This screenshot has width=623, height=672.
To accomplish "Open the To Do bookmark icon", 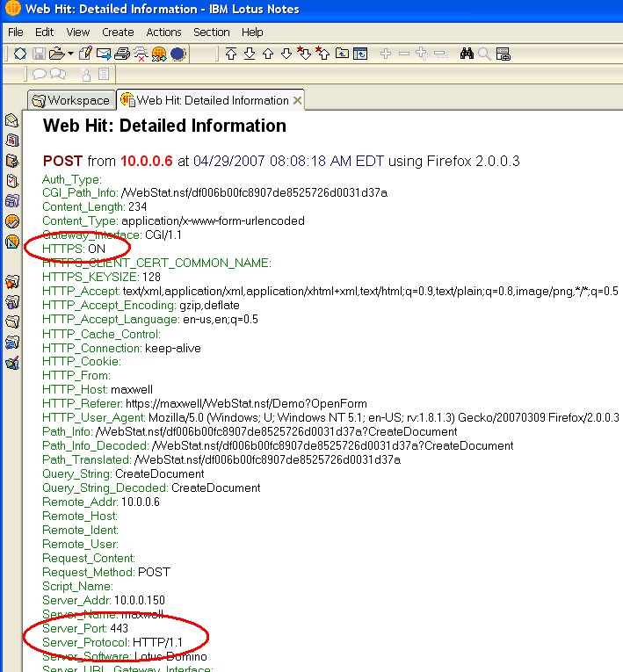I will click(x=12, y=181).
